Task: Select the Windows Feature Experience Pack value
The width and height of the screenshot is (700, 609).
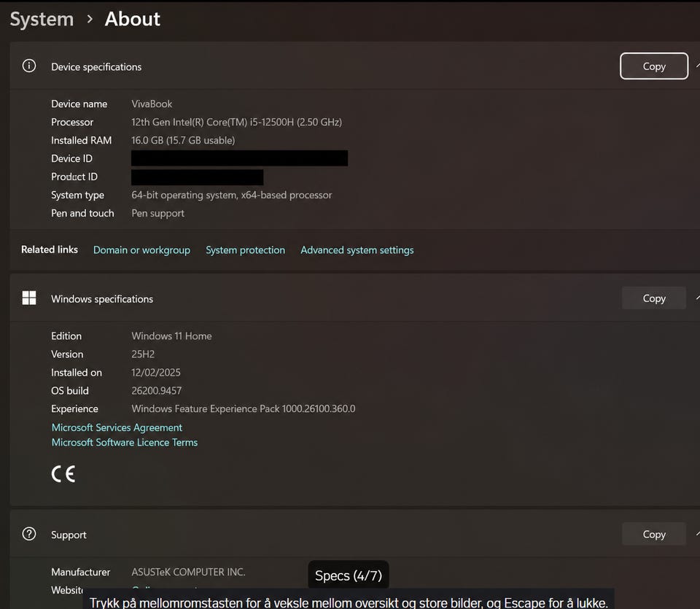Action: pyautogui.click(x=244, y=409)
